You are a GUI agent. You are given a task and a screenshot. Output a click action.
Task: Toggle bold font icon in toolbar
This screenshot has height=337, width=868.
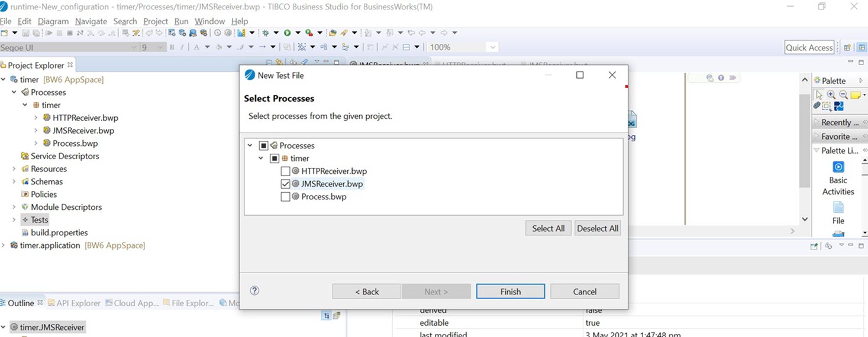[x=172, y=47]
